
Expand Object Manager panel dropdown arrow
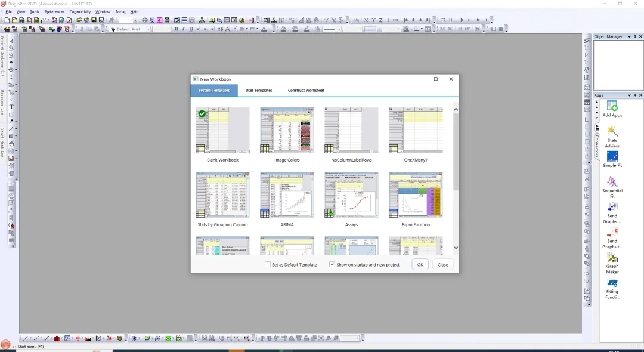tap(629, 36)
